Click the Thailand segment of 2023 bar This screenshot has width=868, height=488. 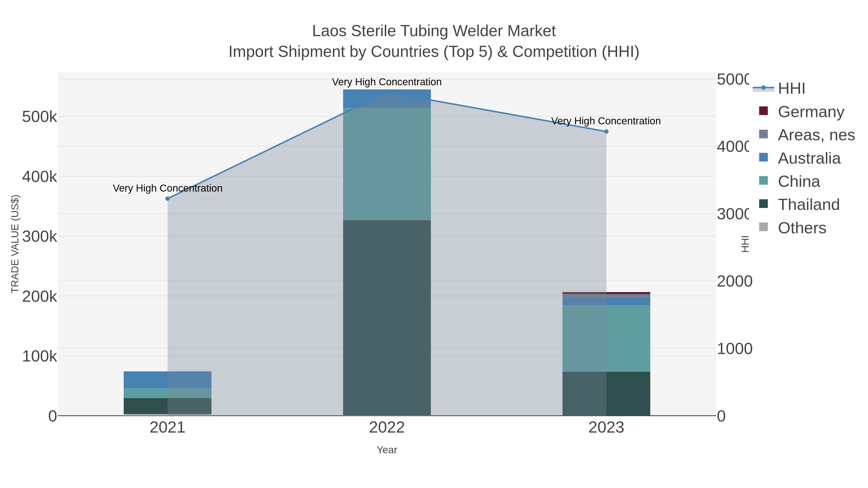[606, 394]
